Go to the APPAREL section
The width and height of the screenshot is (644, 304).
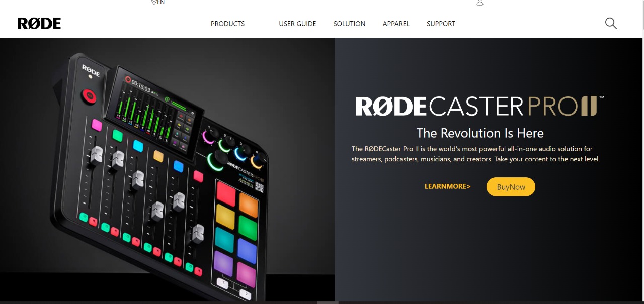pos(396,24)
